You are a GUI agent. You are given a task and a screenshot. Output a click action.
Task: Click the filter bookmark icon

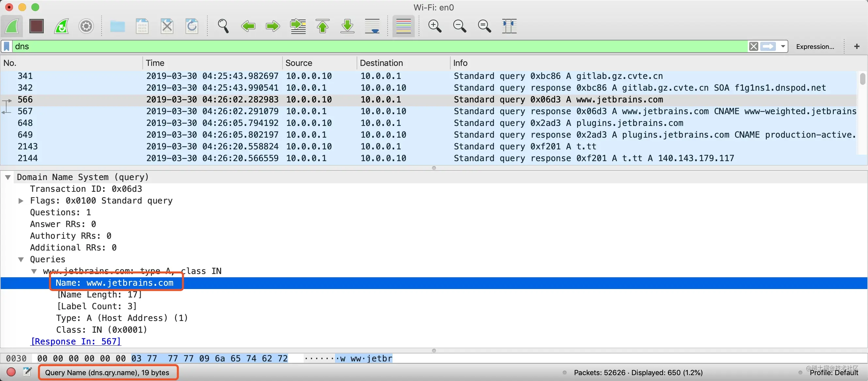(x=7, y=46)
